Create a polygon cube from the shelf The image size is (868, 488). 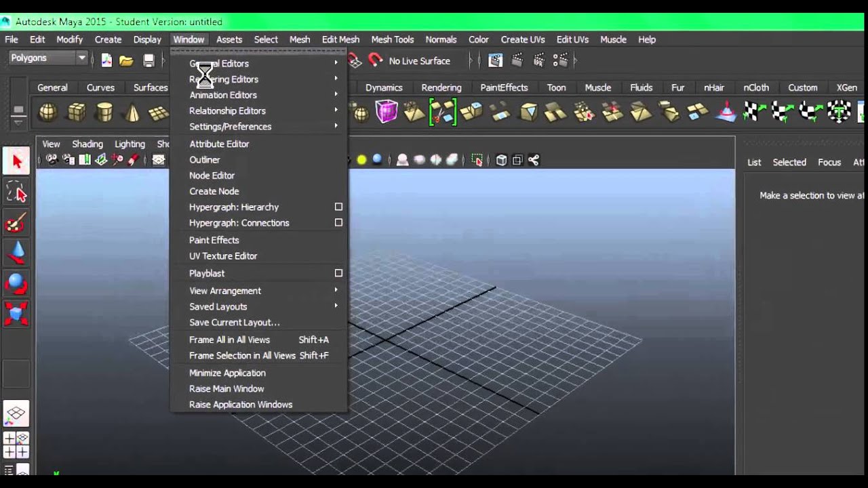click(x=76, y=112)
